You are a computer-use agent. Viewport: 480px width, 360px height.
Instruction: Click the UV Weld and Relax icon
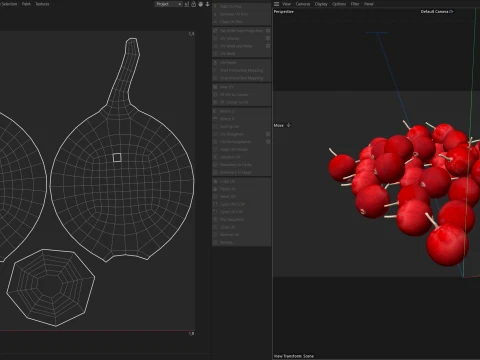click(x=215, y=46)
